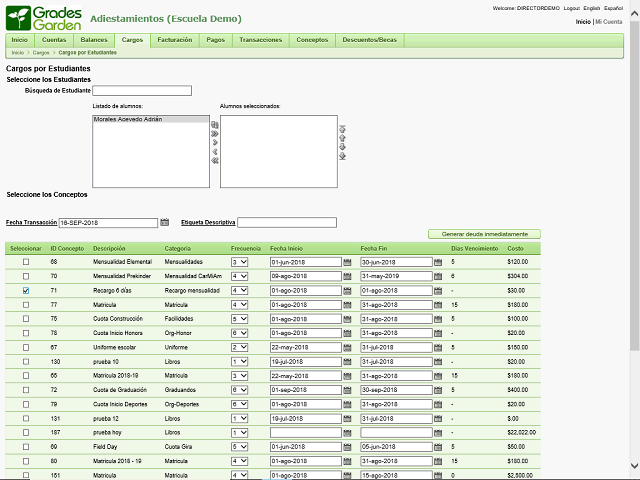This screenshot has width=640, height=480.
Task: Open Fecha Inicio calendar for Mensualidad Prekinder
Action: [x=347, y=277]
